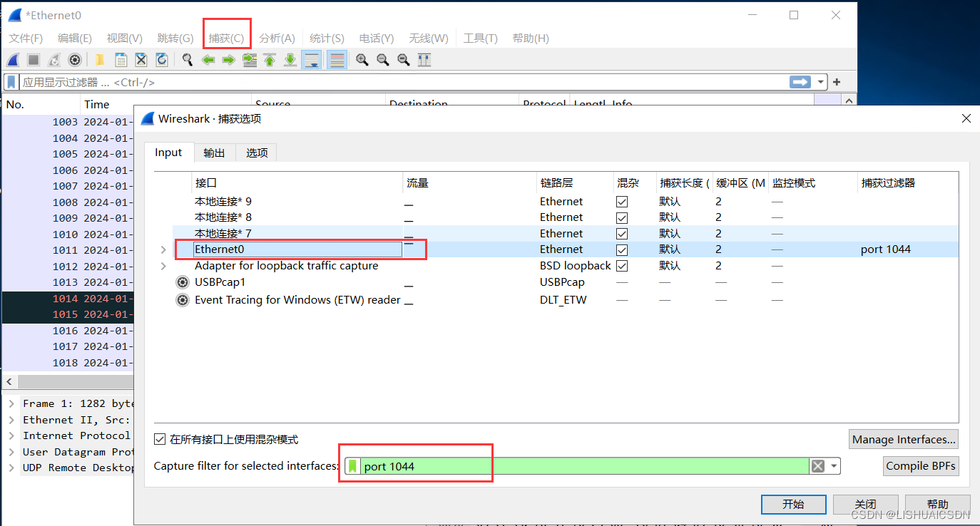Image resolution: width=980 pixels, height=526 pixels.
Task: Toggle promiscuous checkbox for 本地连接* 7
Action: click(622, 234)
